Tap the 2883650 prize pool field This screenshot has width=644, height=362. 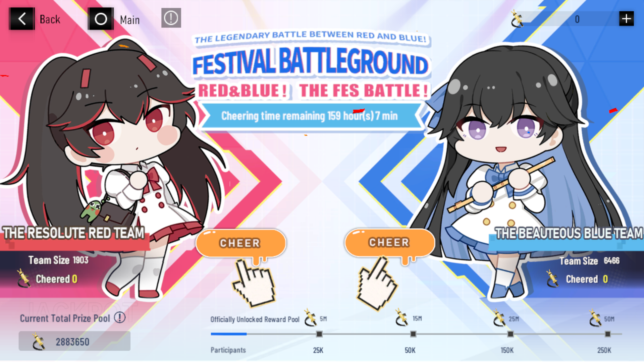tap(74, 341)
